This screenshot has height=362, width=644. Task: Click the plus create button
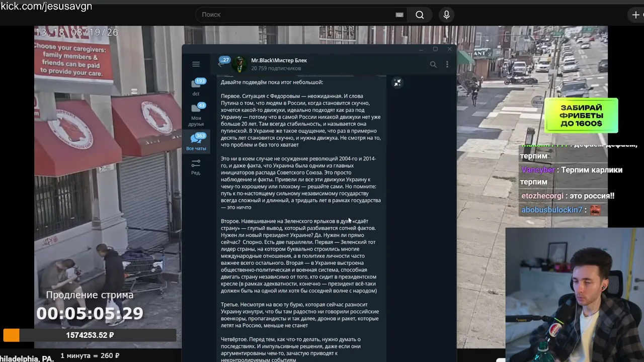pyautogui.click(x=636, y=15)
